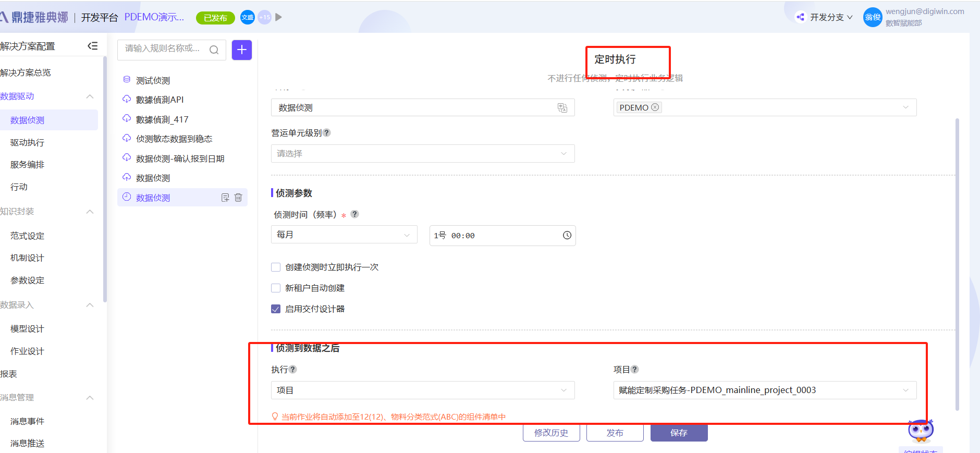The image size is (980, 453).
Task: Select 驱动执行 in sidebar
Action: pos(27,142)
